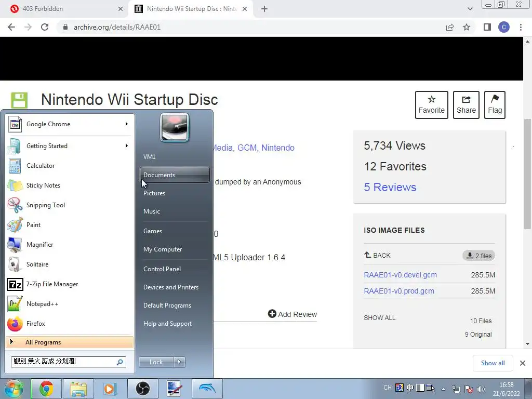Go BACK in ISO image files list
The width and height of the screenshot is (532, 399).
click(377, 255)
